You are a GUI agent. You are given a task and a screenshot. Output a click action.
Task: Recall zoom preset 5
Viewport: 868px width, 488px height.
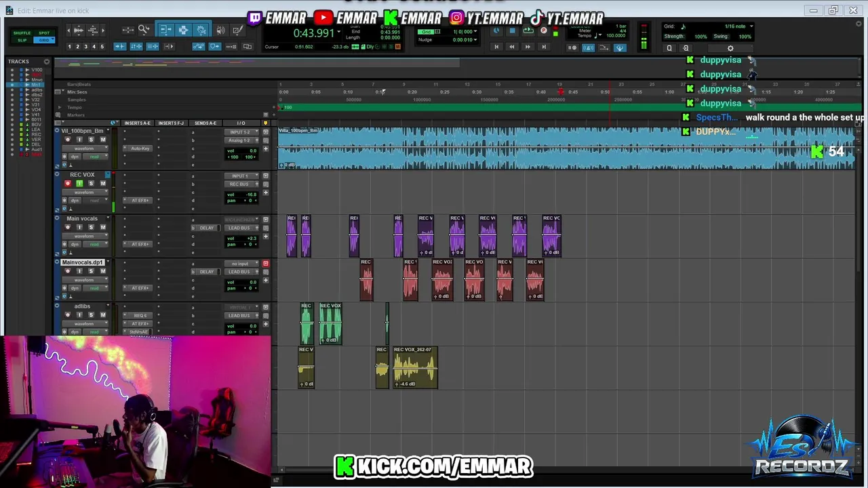102,46
